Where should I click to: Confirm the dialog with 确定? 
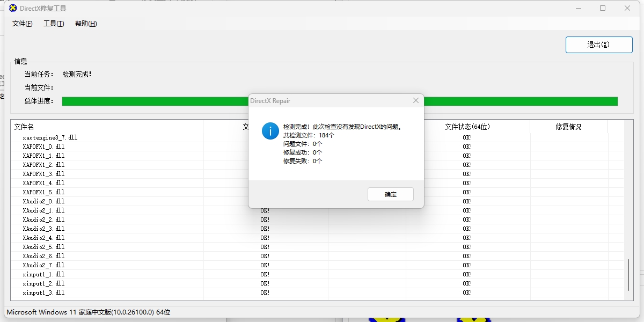(390, 194)
